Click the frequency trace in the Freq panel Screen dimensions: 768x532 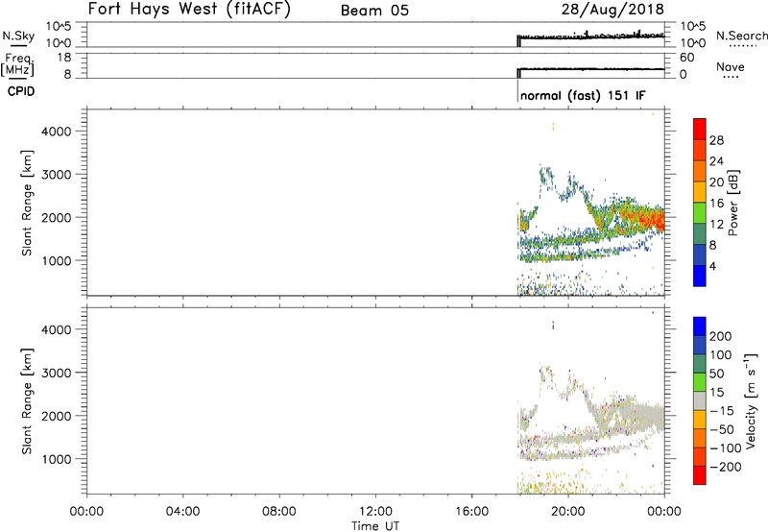point(590,69)
